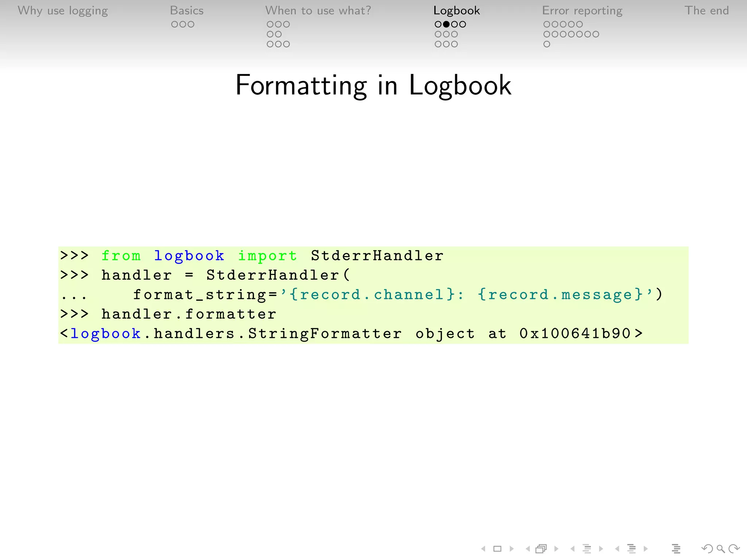Select the filled current-slide dot under Logbook
This screenshot has height=560, width=747.
coord(446,24)
